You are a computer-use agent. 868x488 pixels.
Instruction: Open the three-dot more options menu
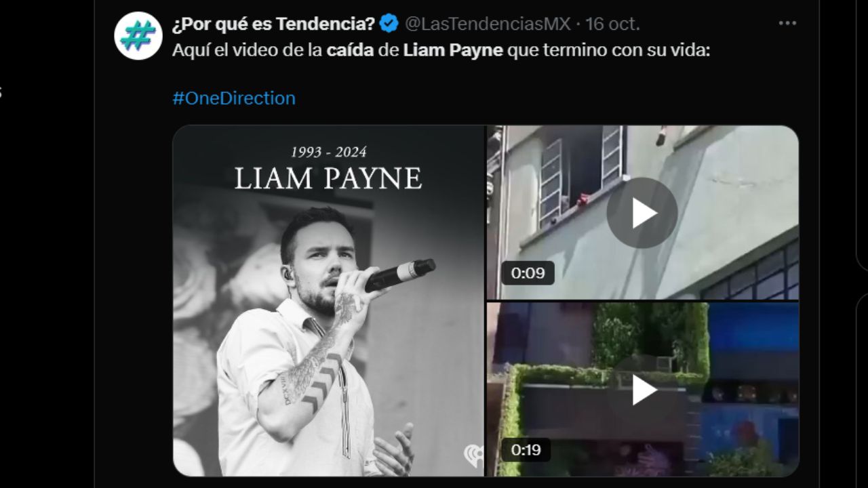[x=787, y=24]
